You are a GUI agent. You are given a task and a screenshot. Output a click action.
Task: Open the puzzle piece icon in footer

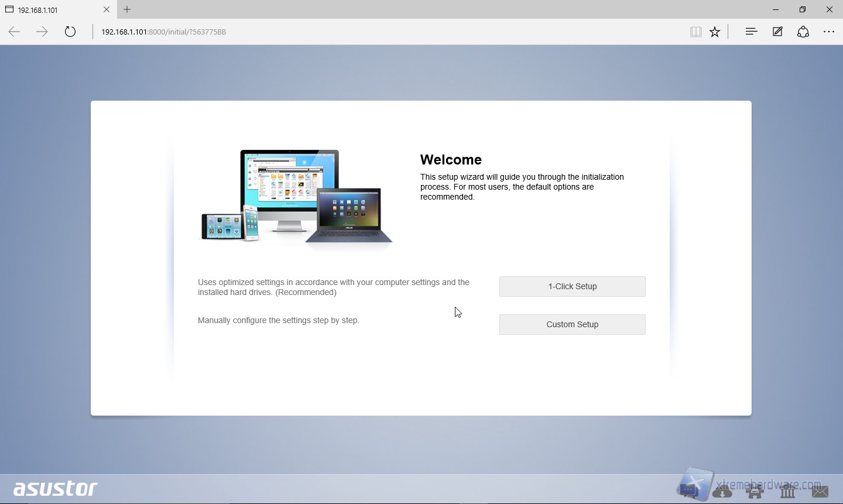[x=755, y=492]
